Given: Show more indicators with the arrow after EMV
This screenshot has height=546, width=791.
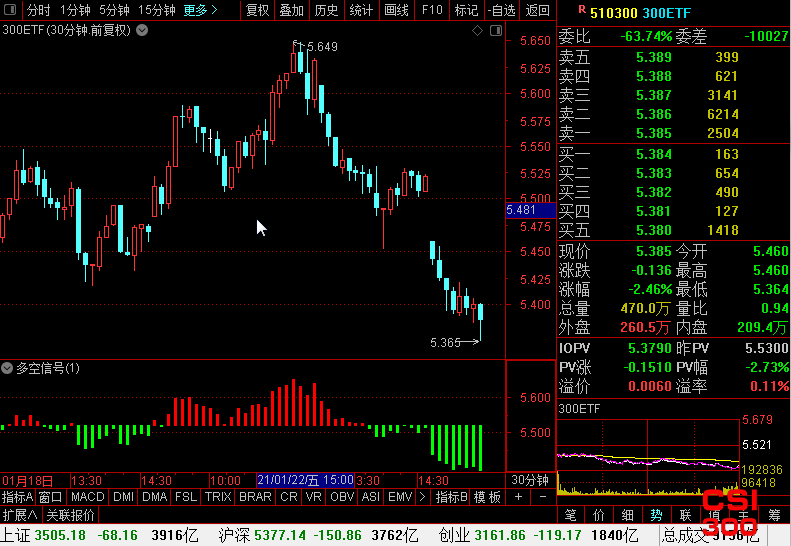Looking at the screenshot, I should (x=422, y=497).
